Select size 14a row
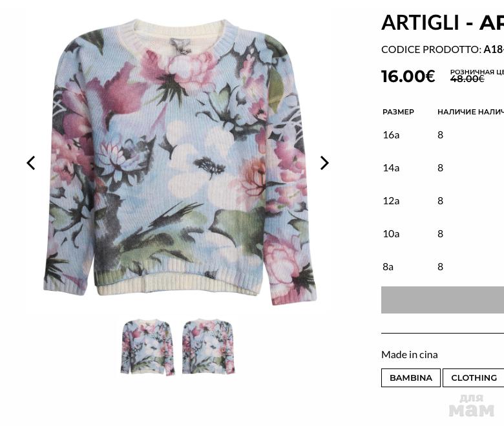Image resolution: width=504 pixels, height=426 pixels. [443, 168]
